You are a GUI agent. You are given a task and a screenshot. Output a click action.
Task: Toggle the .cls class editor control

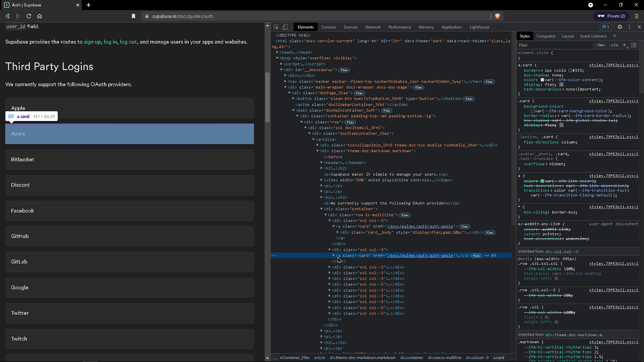pos(614,45)
